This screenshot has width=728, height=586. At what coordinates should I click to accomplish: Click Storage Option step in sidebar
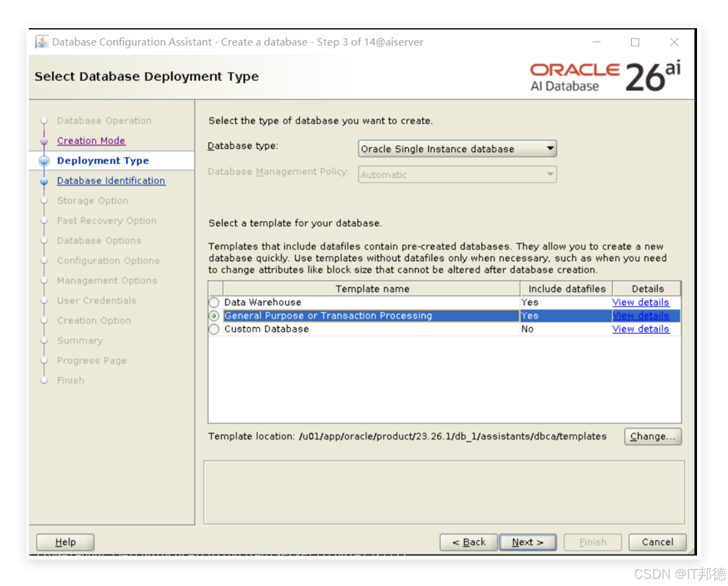coord(92,201)
